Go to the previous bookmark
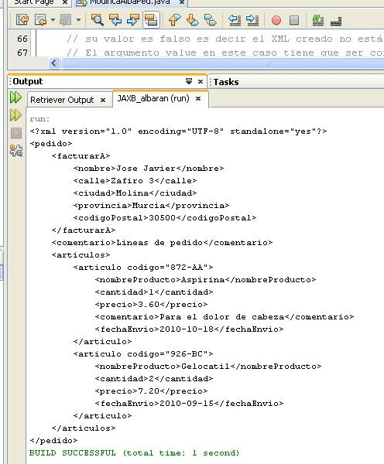The height and width of the screenshot is (464, 384). [174, 20]
